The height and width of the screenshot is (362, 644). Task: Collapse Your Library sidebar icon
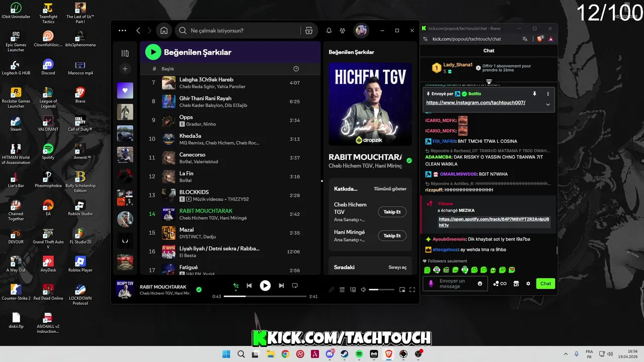point(125,53)
